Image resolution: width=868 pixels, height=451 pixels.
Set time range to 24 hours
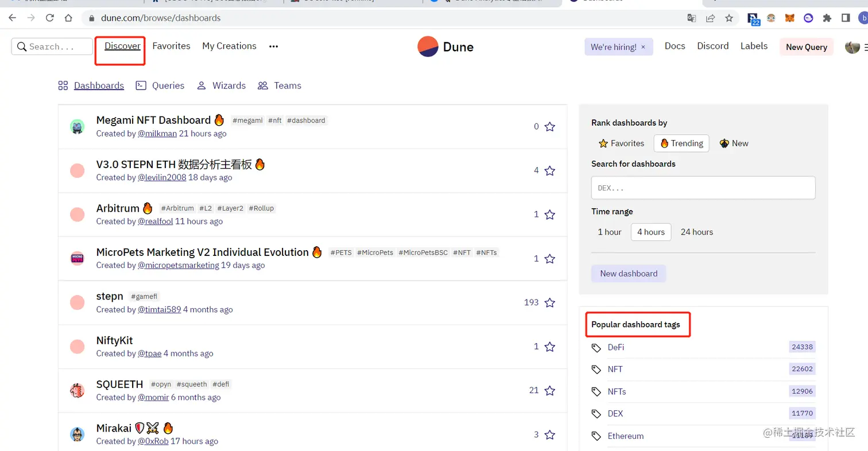697,232
